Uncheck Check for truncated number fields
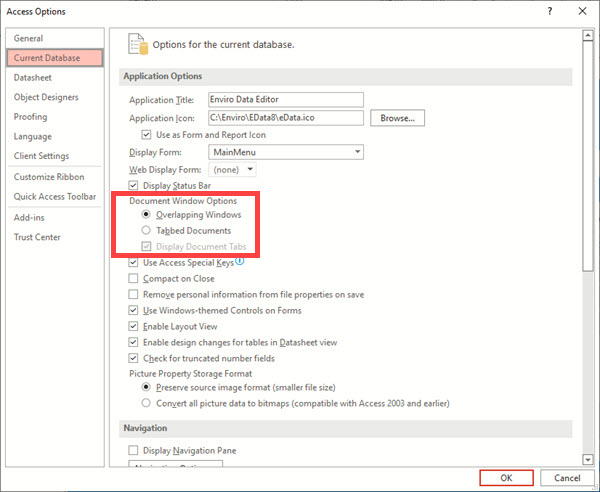 (133, 358)
